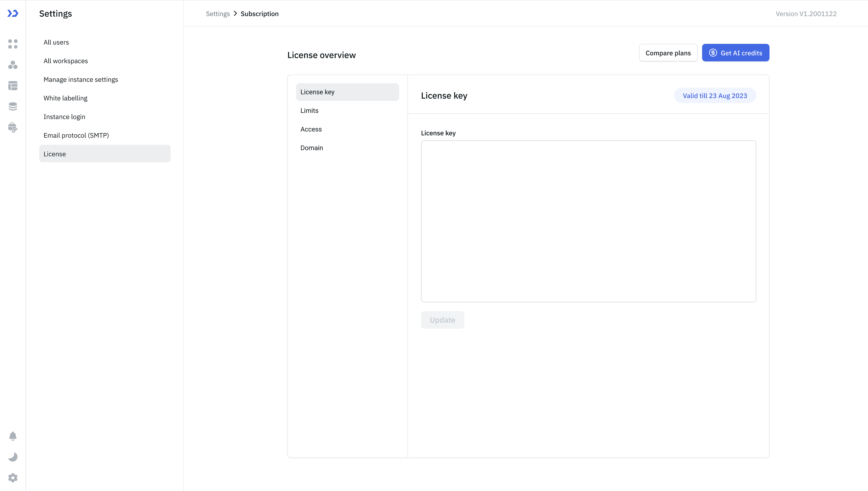Toggle dark mode moon icon
The height and width of the screenshot is (491, 868).
(13, 457)
